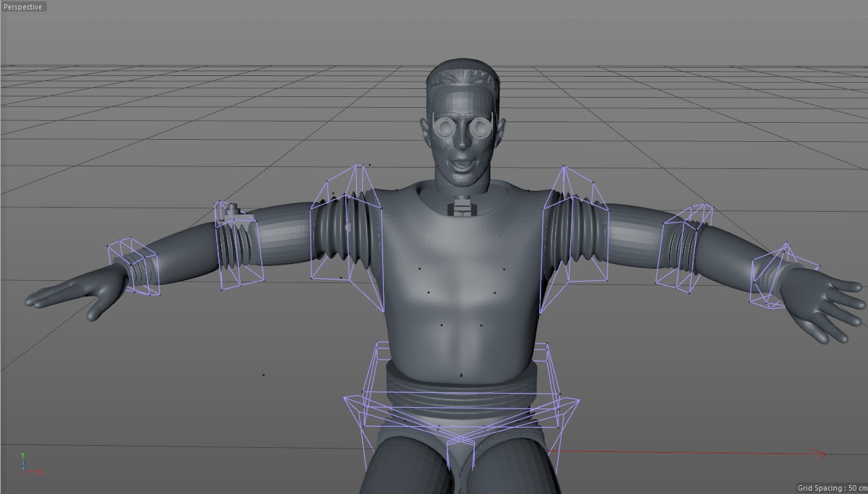This screenshot has height=494, width=868.
Task: Select the character's nose
Action: 462,141
